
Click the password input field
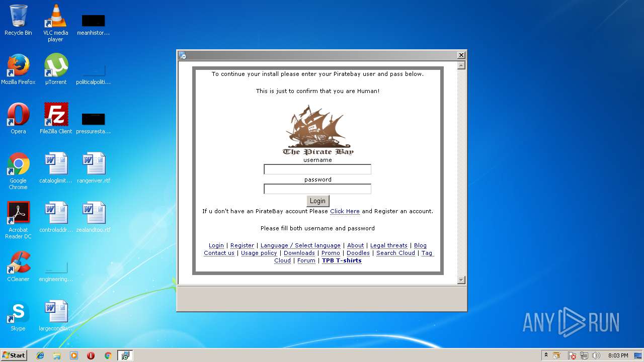click(x=317, y=189)
